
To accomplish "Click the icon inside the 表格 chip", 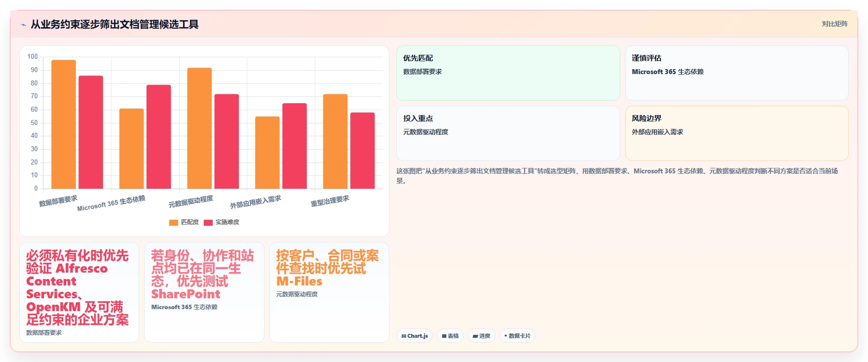I will [x=444, y=336].
